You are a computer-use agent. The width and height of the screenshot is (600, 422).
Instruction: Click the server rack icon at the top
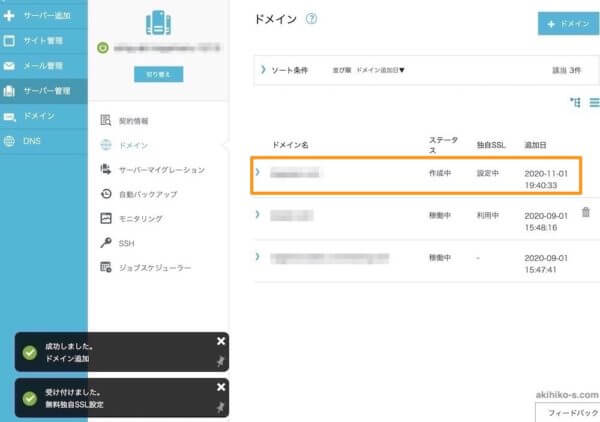click(x=158, y=23)
